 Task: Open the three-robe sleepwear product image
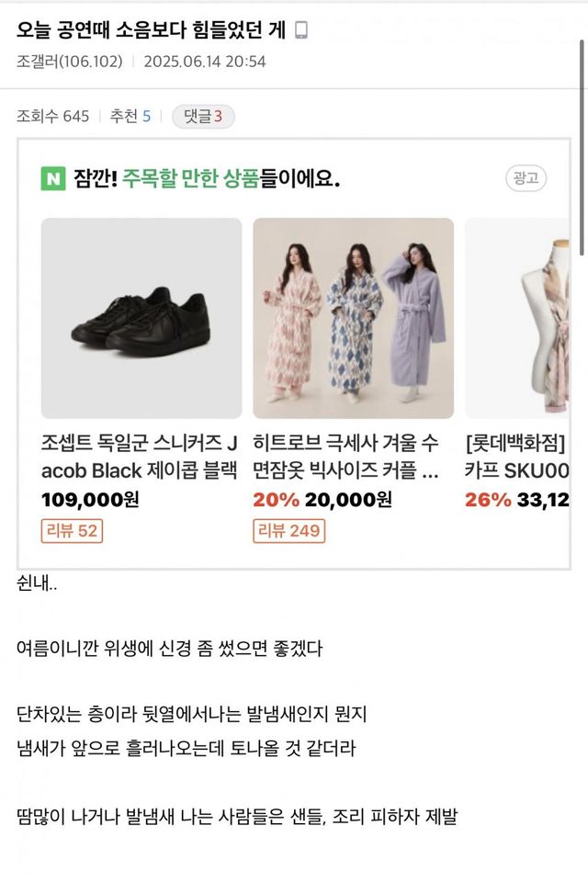353,318
